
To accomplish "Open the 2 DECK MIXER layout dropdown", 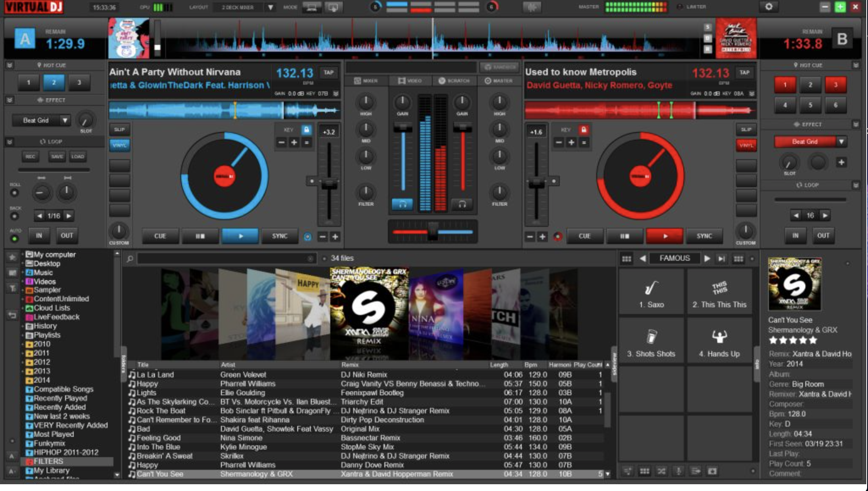I will pyautogui.click(x=270, y=7).
